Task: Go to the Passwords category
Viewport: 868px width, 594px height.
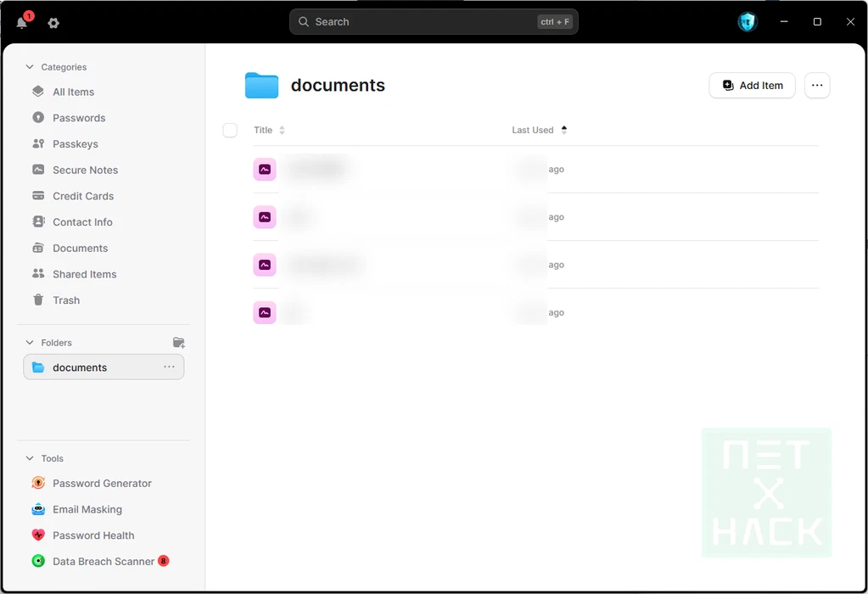Action: click(79, 118)
